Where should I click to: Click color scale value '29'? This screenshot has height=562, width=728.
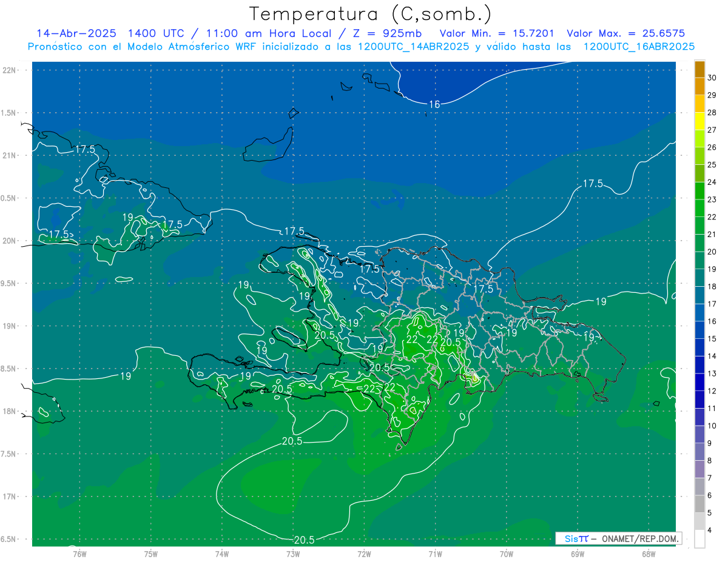click(x=712, y=95)
